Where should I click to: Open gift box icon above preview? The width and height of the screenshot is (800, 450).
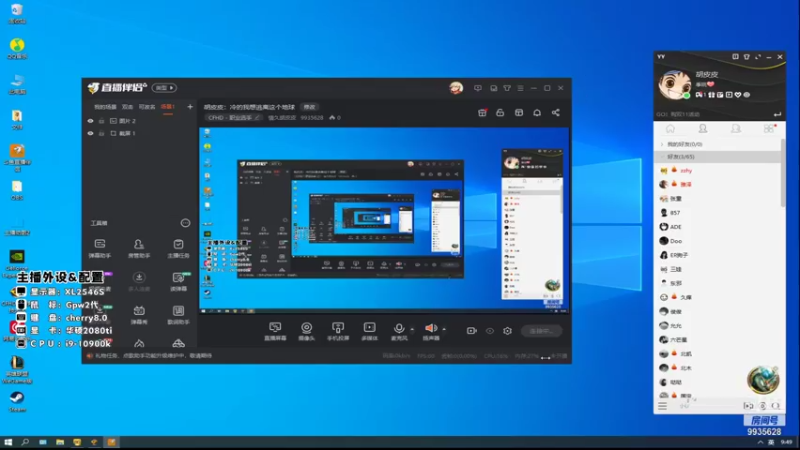tap(482, 112)
